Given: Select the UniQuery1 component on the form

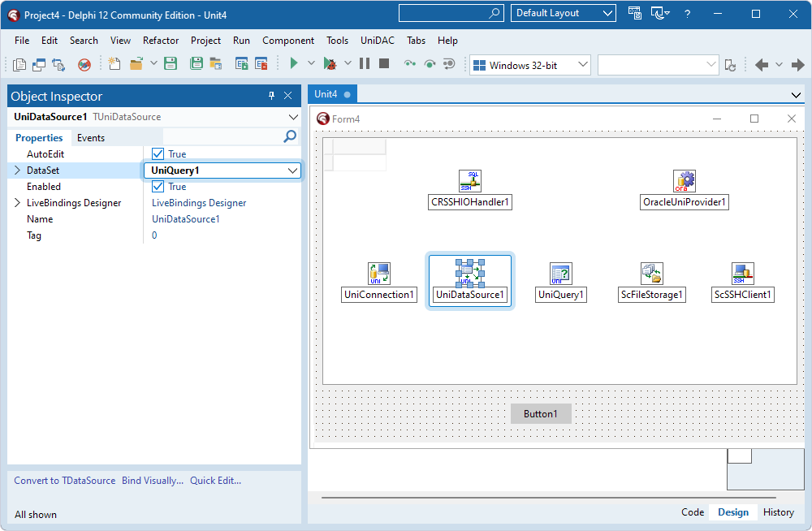Looking at the screenshot, I should click(560, 274).
